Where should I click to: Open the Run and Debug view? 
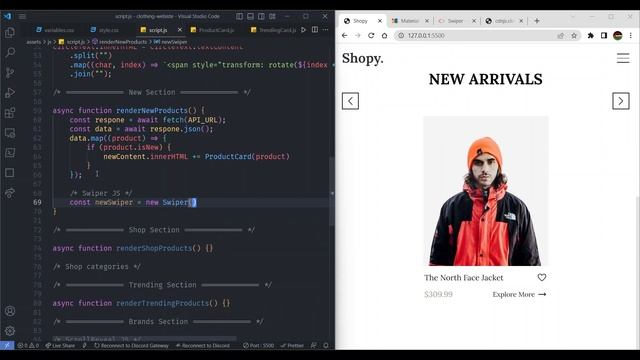(10, 92)
